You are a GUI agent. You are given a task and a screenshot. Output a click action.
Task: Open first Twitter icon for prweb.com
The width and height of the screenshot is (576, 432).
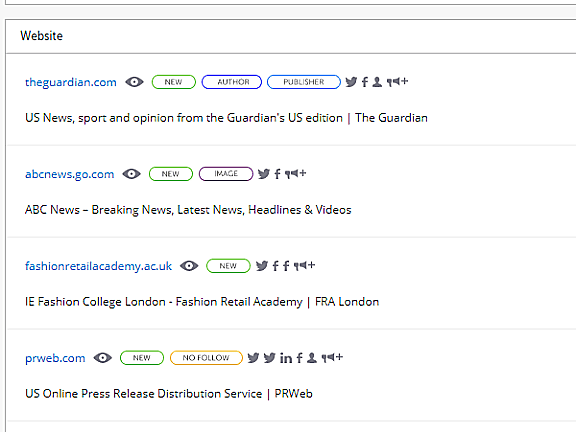click(253, 357)
